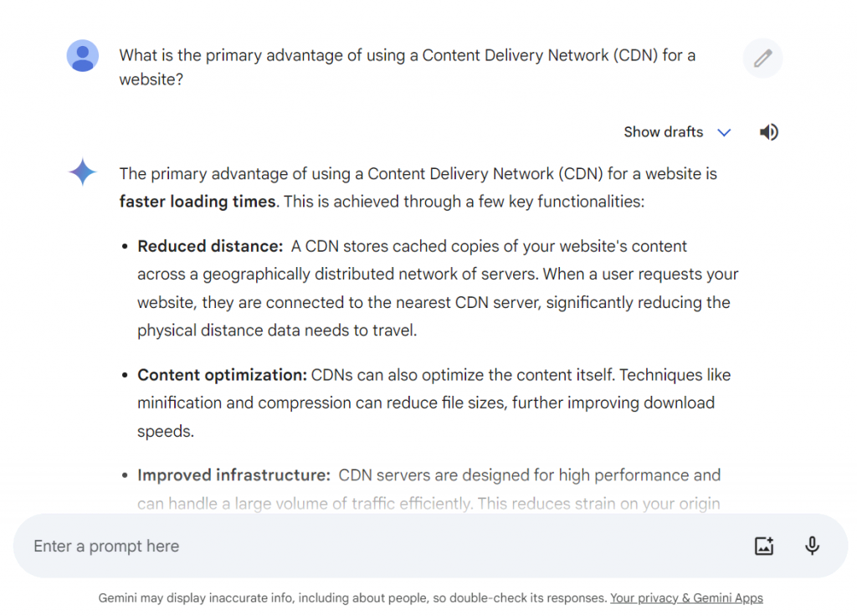Click the Gemini sparkle icon beside the response
This screenshot has width=857, height=616.
(x=83, y=172)
